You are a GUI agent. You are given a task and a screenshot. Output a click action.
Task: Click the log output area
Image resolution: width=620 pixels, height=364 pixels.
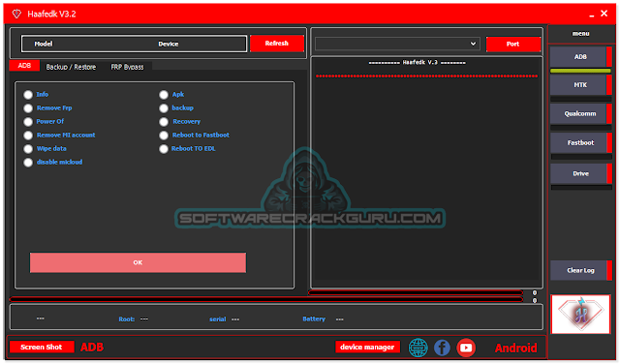[x=426, y=172]
